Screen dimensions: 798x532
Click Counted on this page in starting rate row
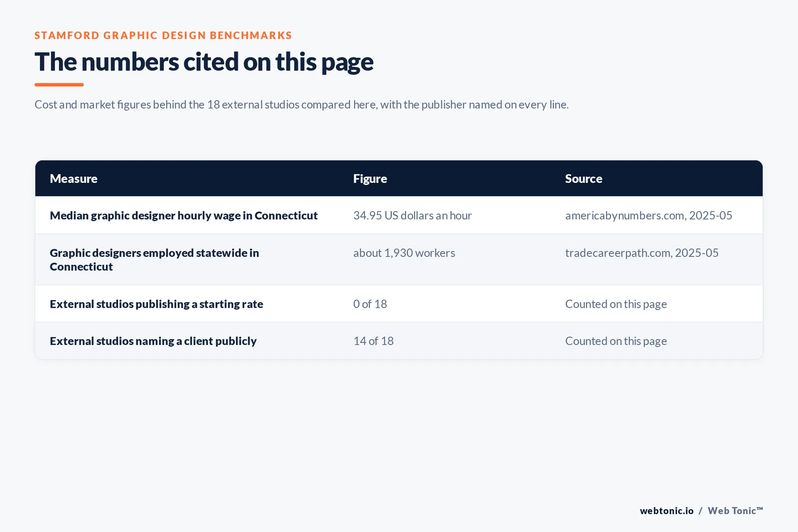pyautogui.click(x=616, y=304)
